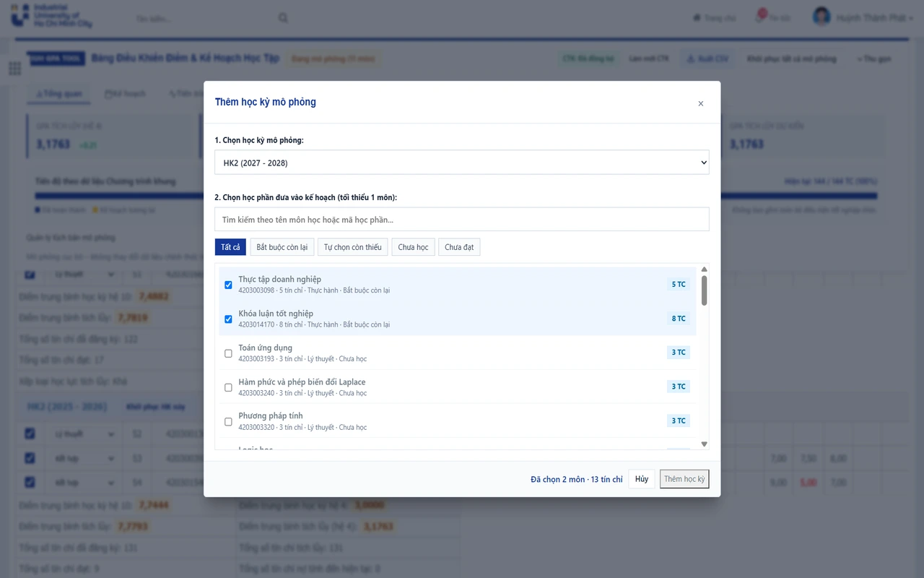Image resolution: width=924 pixels, height=578 pixels.
Task: Click Làm mới CTK in background toolbar
Action: pyautogui.click(x=649, y=59)
